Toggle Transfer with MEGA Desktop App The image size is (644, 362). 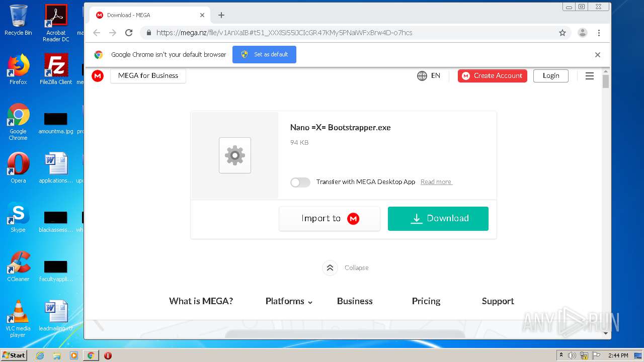[300, 182]
